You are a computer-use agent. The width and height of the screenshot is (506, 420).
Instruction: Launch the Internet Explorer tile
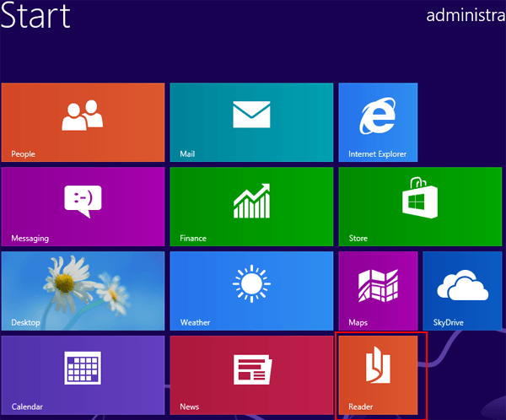pos(378,122)
